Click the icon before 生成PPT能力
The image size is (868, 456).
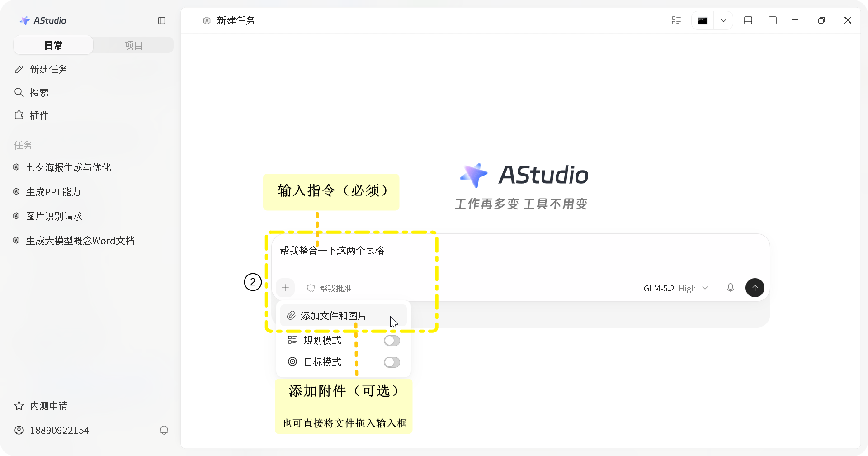[x=16, y=192]
